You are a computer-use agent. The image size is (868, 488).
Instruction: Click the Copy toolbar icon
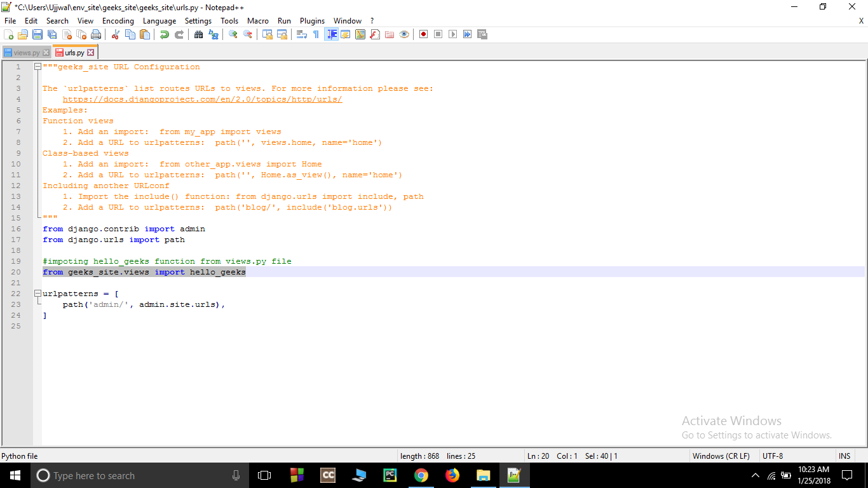pyautogui.click(x=130, y=34)
